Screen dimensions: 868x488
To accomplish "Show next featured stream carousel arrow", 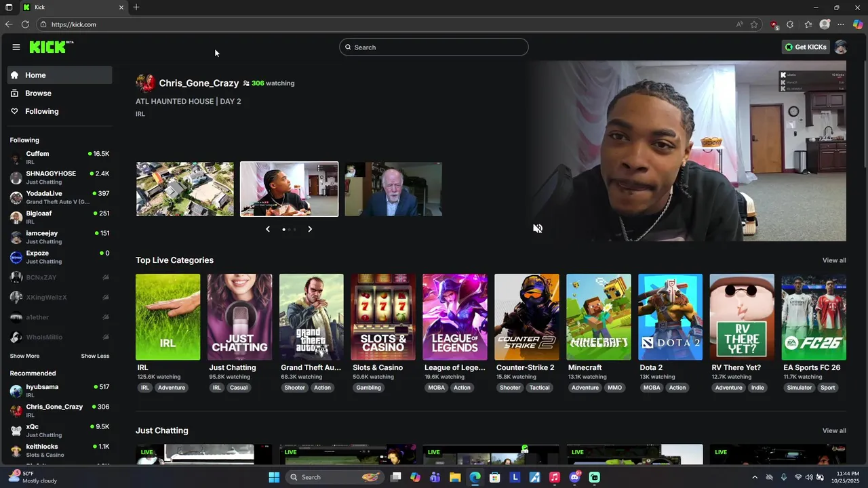I will [x=310, y=229].
